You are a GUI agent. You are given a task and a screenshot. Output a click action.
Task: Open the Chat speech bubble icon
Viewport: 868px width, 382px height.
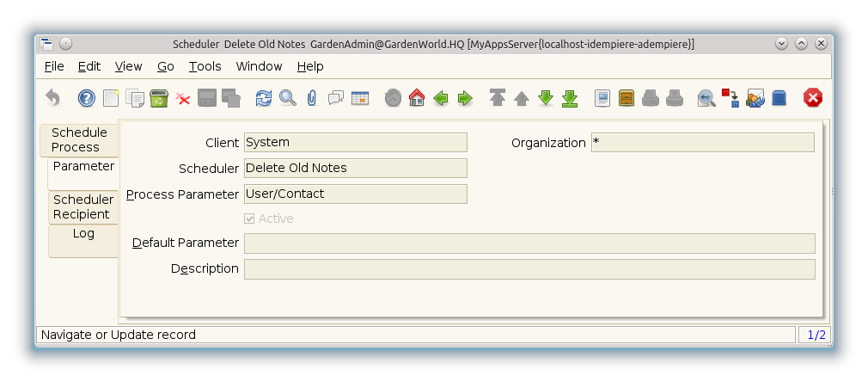click(x=335, y=98)
